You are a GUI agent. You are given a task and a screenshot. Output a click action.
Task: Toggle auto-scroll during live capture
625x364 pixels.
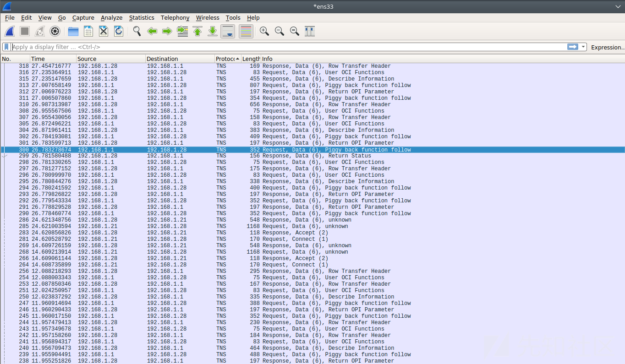pyautogui.click(x=228, y=31)
